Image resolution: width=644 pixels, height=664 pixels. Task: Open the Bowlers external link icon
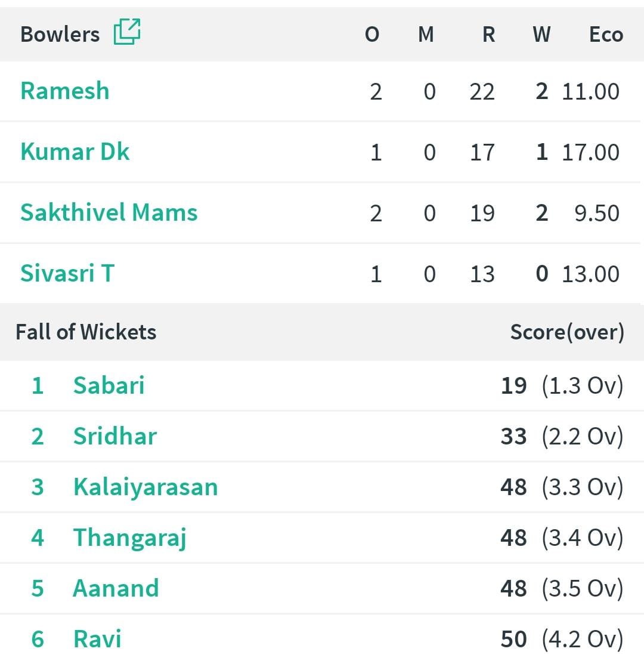click(x=127, y=32)
